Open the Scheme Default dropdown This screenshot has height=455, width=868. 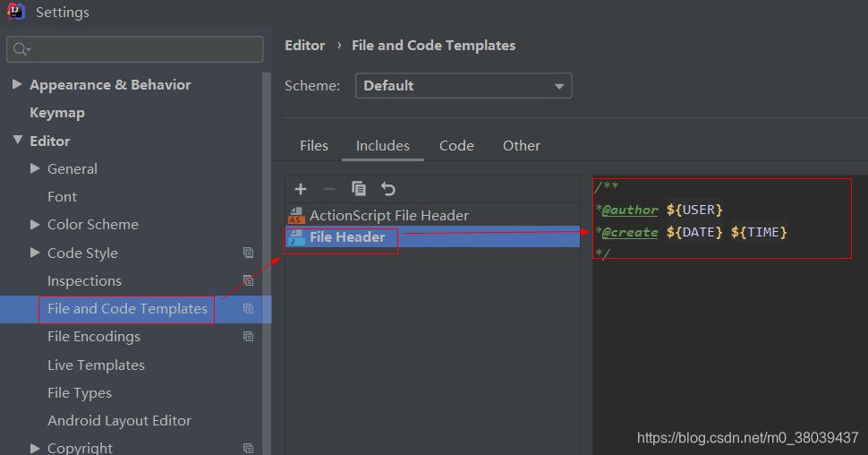click(464, 86)
